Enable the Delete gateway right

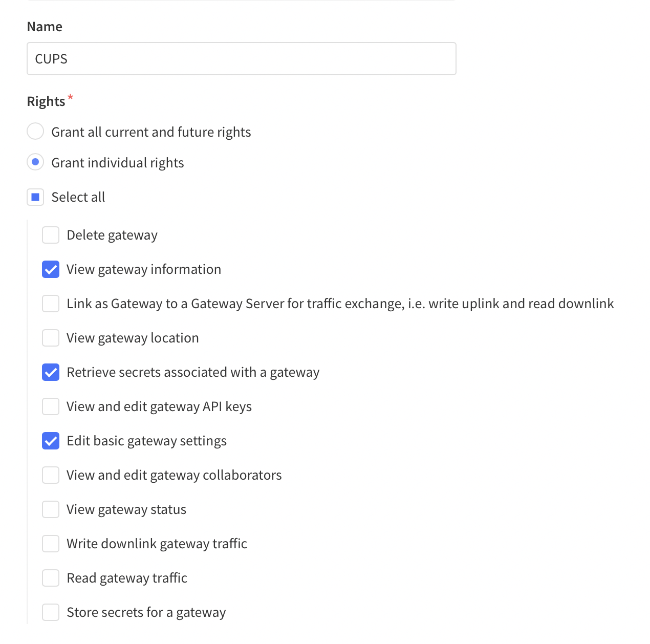pyautogui.click(x=50, y=235)
